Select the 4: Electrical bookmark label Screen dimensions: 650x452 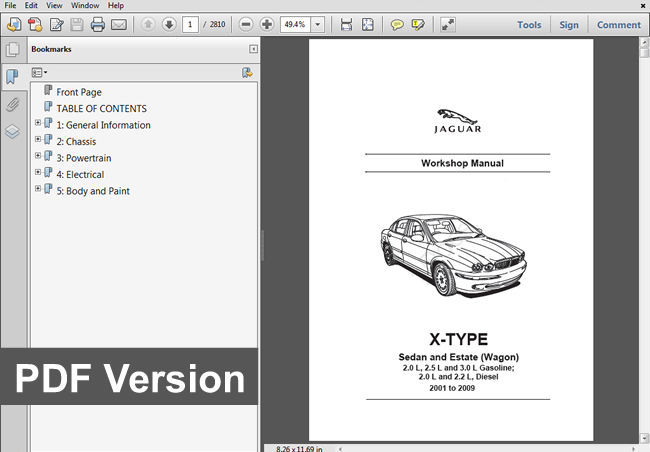[x=80, y=175]
